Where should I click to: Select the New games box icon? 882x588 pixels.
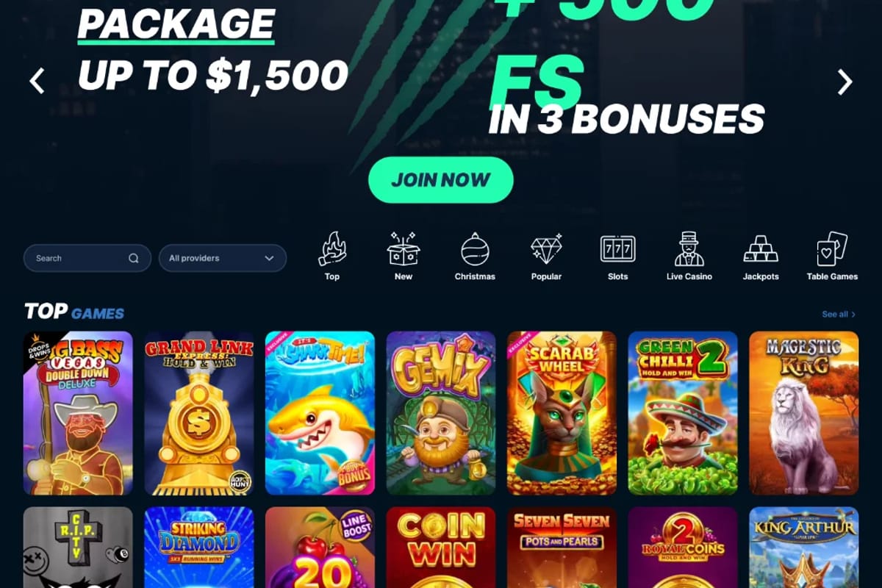pos(404,250)
